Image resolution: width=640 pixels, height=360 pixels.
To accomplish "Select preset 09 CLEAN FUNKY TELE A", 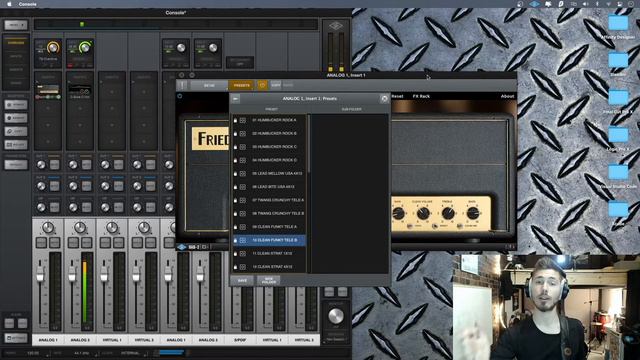I will 269,227.
